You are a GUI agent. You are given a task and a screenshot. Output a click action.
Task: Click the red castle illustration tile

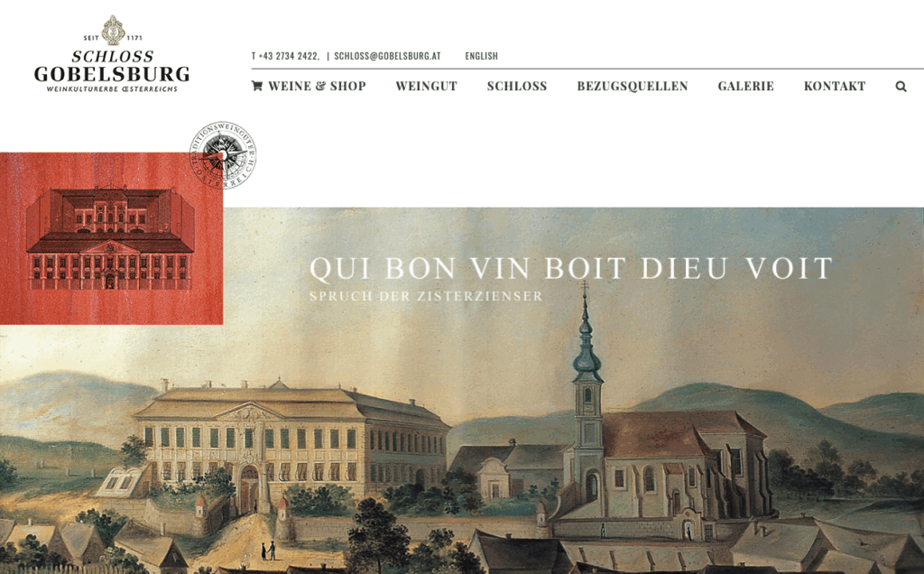pos(111,238)
